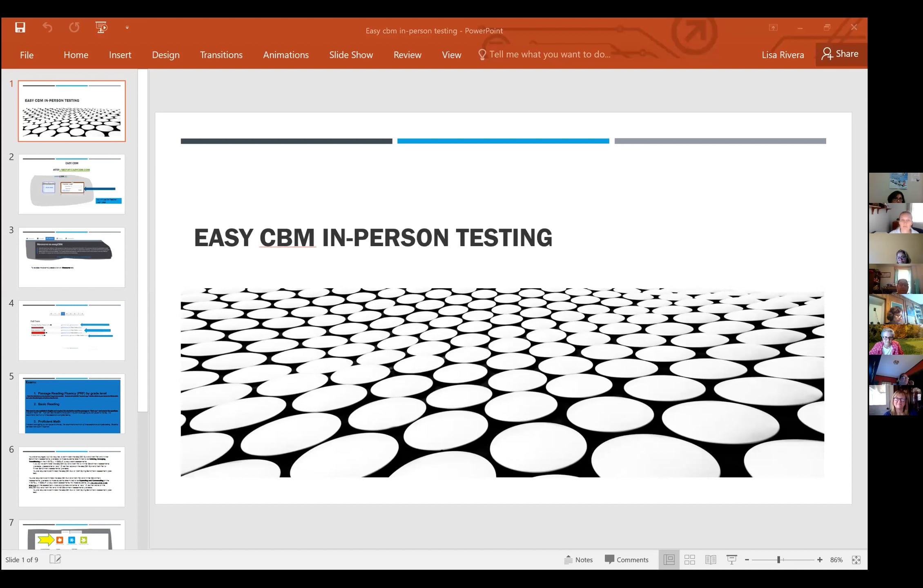923x588 pixels.
Task: Switch to the Transitions tab
Action: click(221, 55)
